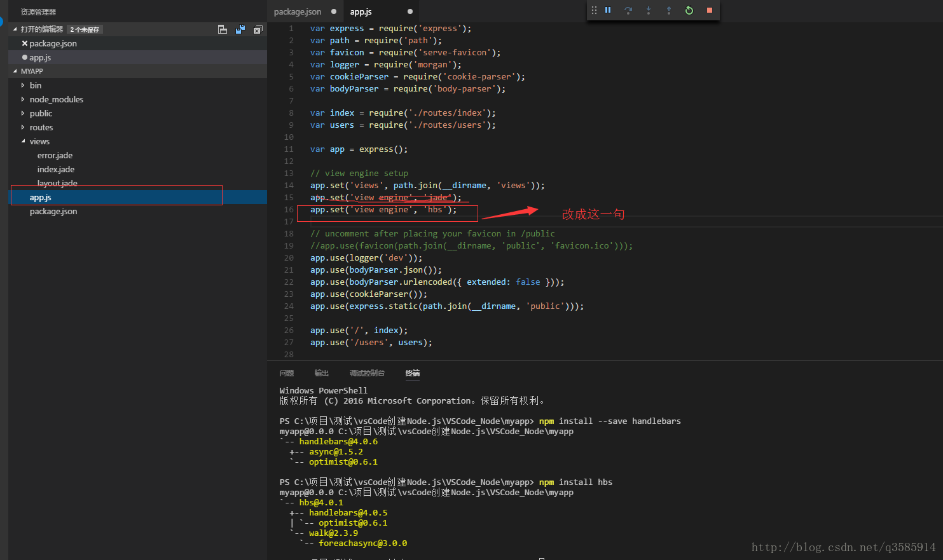
Task: Select app.js in the open editors list
Action: point(137,57)
